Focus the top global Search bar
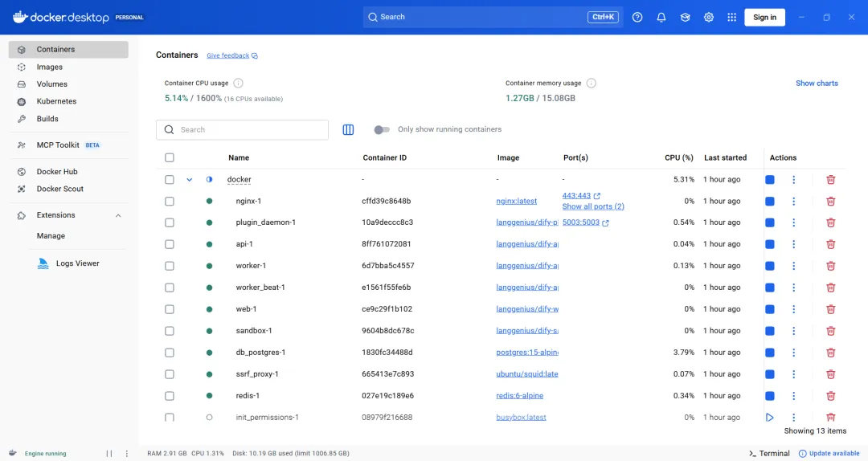This screenshot has height=461, width=868. pos(493,17)
